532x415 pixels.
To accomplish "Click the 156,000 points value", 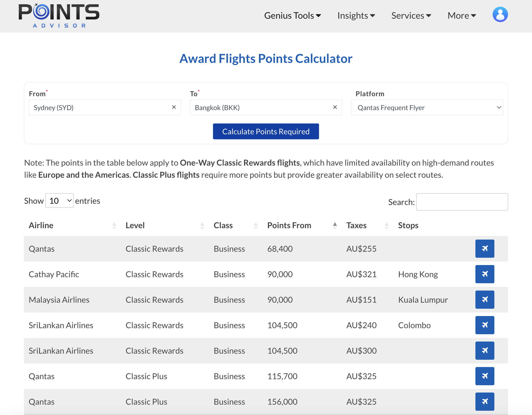I will click(x=282, y=402).
